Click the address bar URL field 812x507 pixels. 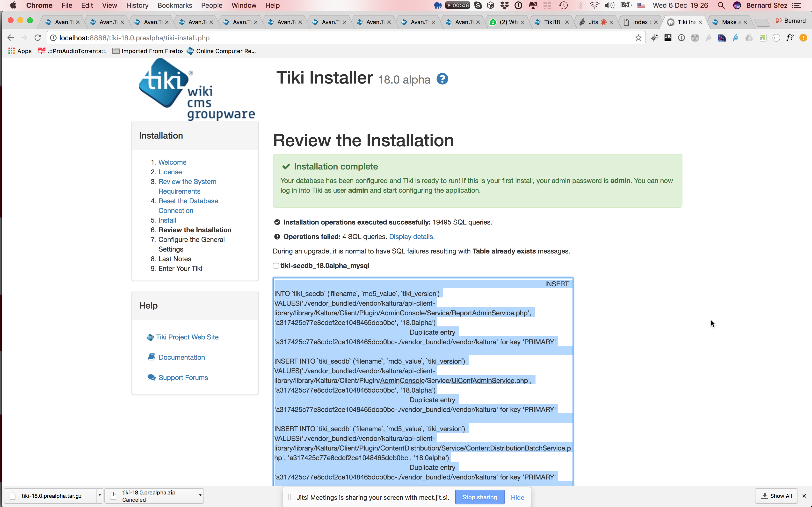(x=342, y=38)
